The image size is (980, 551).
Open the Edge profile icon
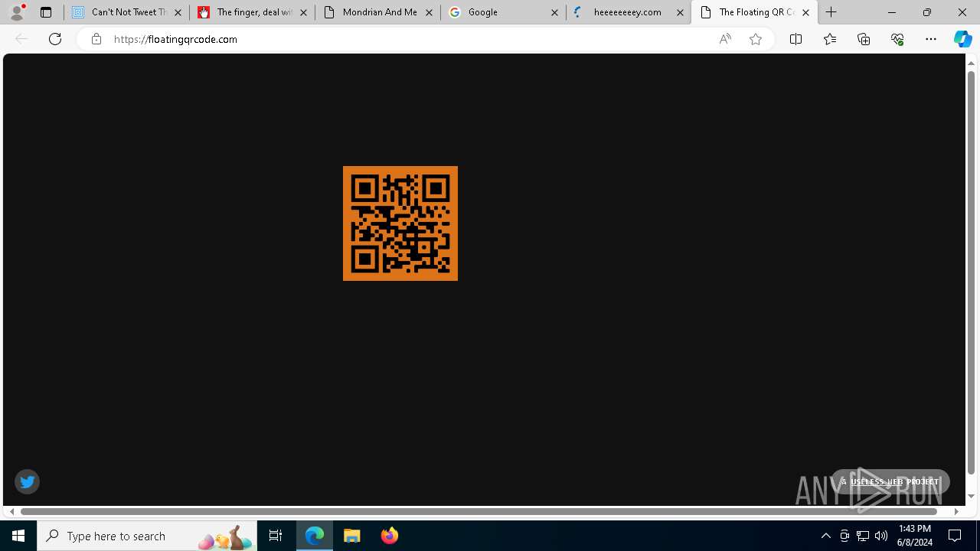(17, 12)
